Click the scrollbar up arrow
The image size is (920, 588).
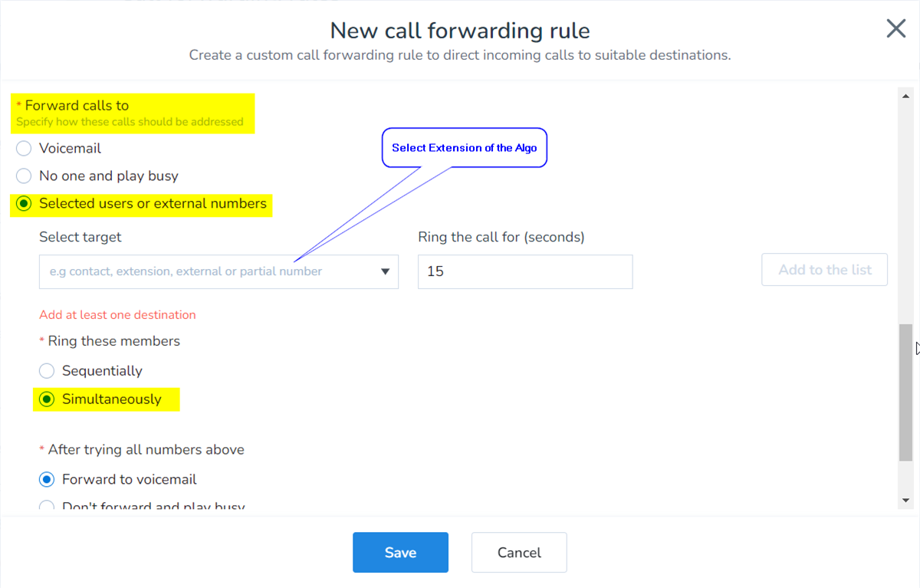905,94
